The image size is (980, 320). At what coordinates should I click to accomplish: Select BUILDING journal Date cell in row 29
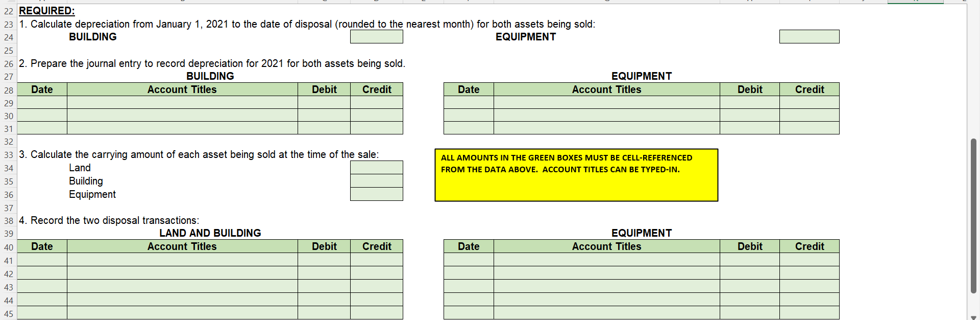[42, 103]
